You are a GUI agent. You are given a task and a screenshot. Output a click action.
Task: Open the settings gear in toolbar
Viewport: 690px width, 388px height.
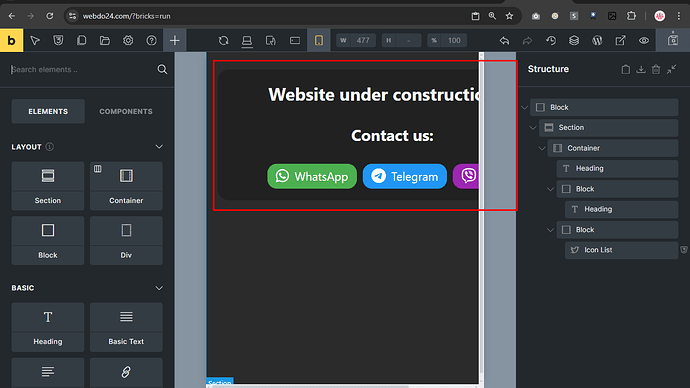tap(128, 40)
